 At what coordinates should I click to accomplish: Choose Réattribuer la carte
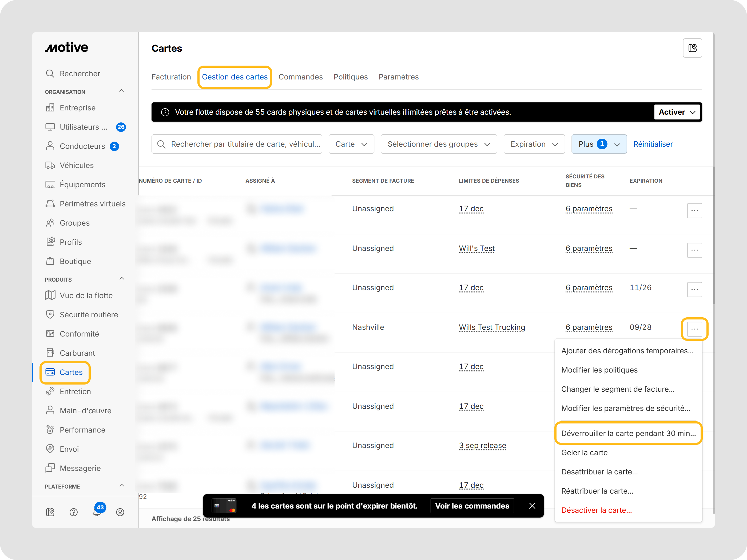[x=628, y=491]
